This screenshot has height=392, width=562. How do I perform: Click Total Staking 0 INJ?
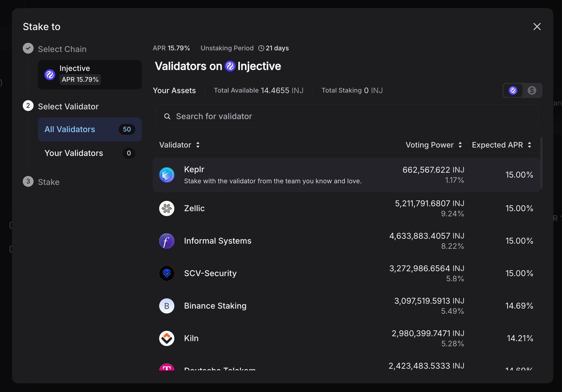pyautogui.click(x=352, y=90)
